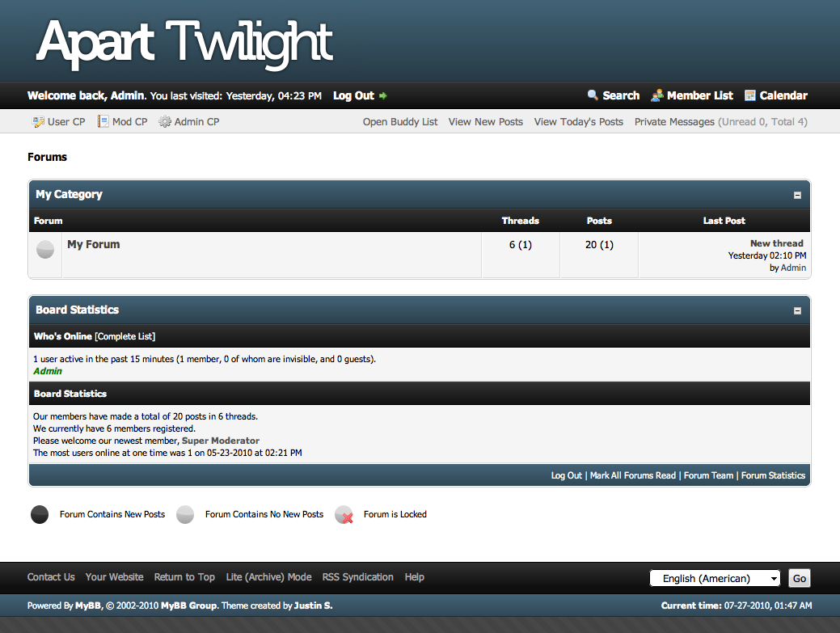Open the Member List link
Image resolution: width=840 pixels, height=633 pixels.
coord(699,95)
